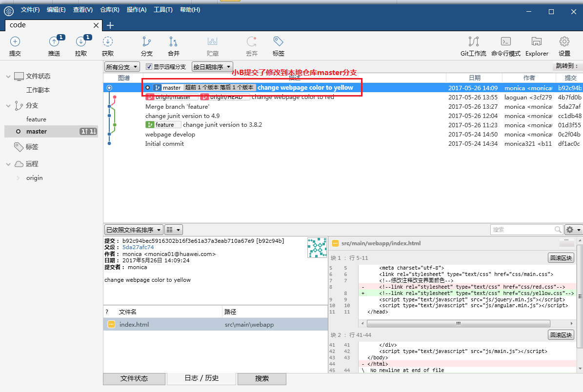Open the Edit (编辑) menu
Screen dimensions: 583x392
pos(56,10)
